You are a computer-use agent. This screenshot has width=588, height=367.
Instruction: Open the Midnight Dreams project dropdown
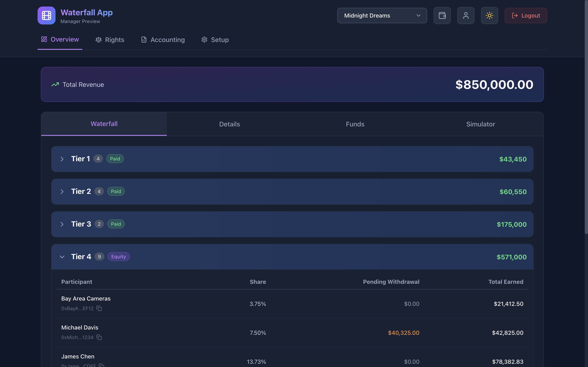(x=382, y=15)
